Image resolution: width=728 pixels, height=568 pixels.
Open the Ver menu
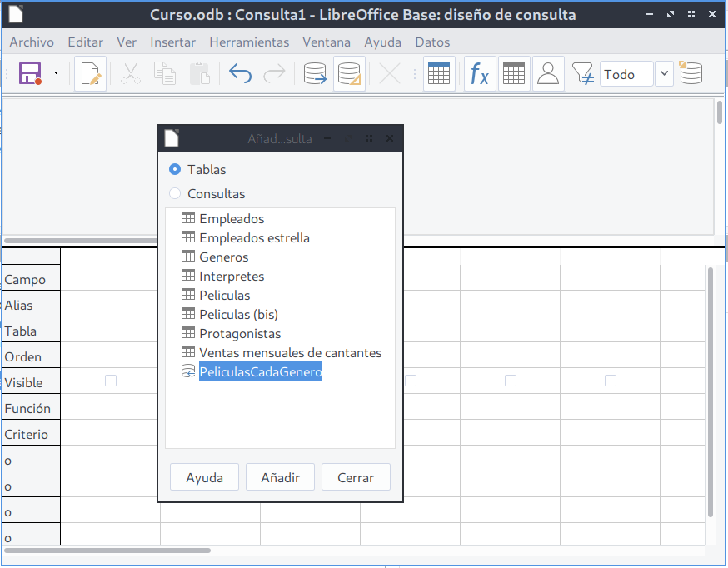(x=127, y=42)
